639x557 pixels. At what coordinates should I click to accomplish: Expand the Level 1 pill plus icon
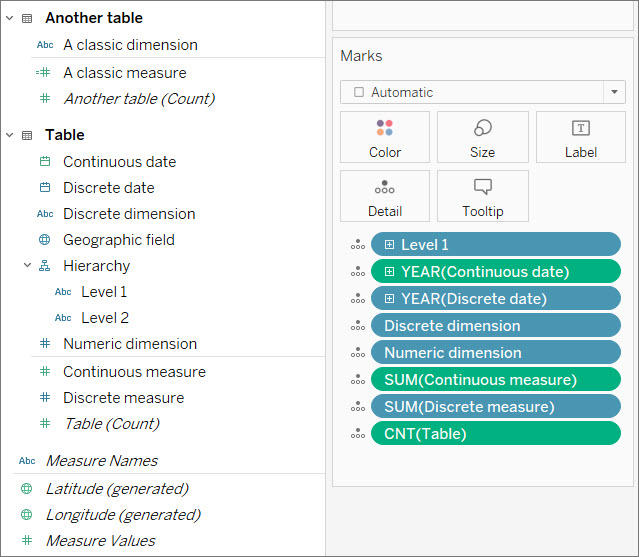pyautogui.click(x=389, y=244)
